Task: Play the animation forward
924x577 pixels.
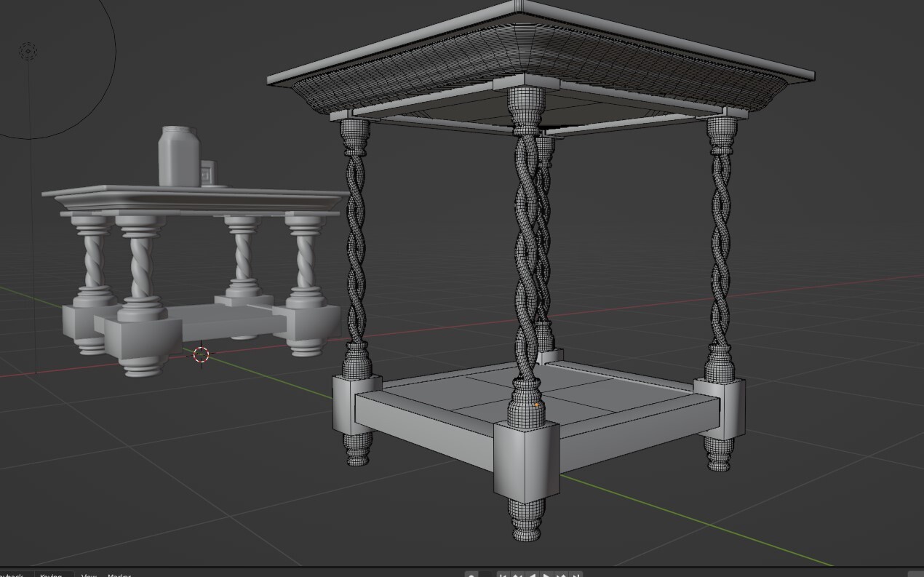Action: [546, 575]
